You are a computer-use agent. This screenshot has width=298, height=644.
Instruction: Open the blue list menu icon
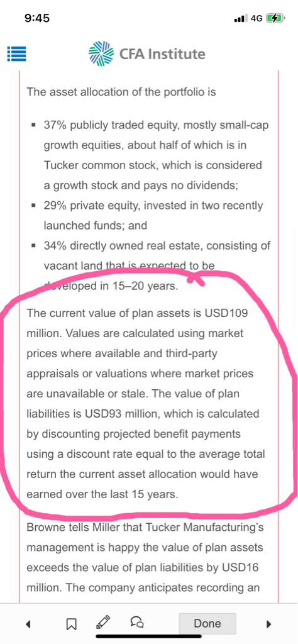click(17, 53)
